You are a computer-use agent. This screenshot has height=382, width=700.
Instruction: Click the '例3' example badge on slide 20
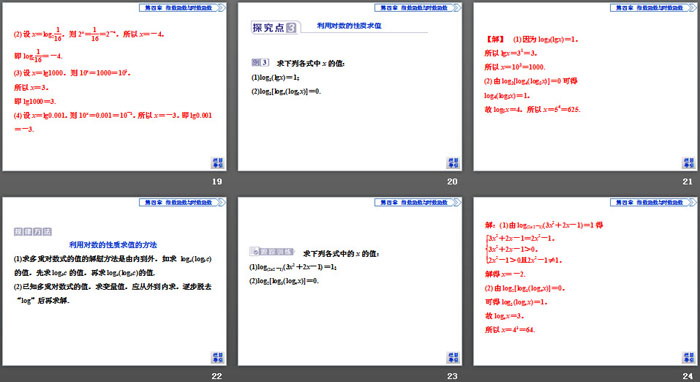[260, 62]
